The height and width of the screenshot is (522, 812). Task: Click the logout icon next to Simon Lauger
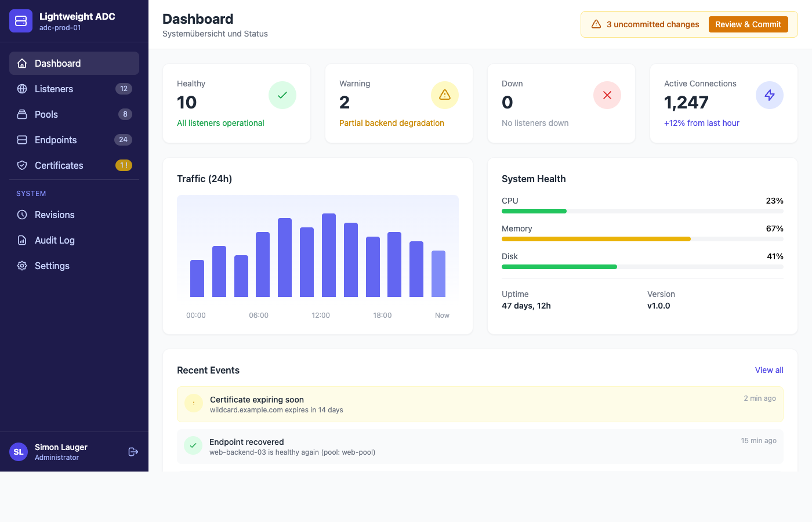(133, 451)
